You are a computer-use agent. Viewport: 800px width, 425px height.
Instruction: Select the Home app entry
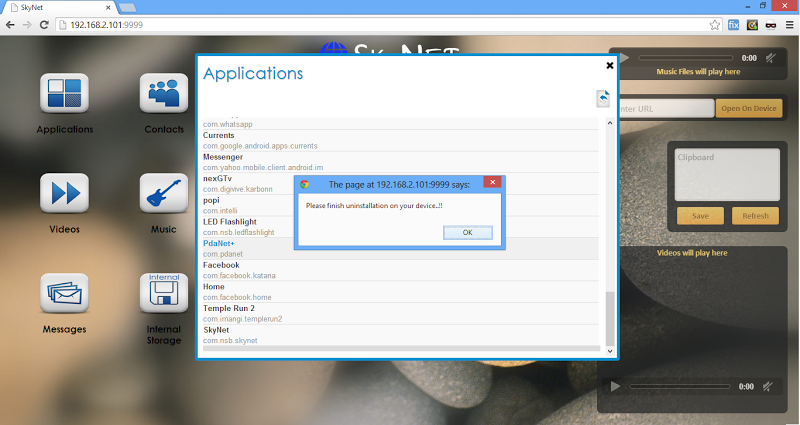pos(401,291)
